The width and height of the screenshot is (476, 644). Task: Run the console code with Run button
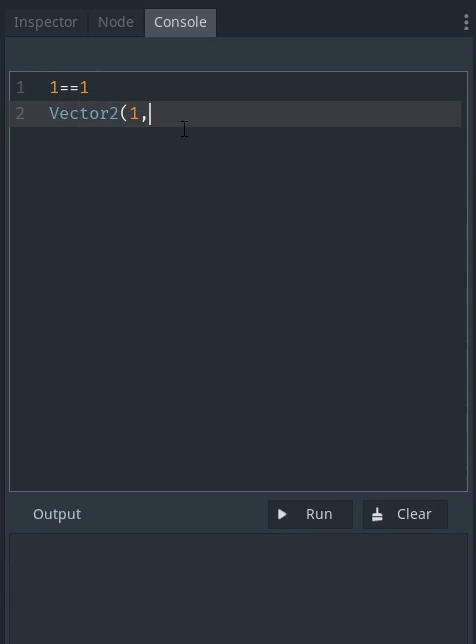(310, 514)
